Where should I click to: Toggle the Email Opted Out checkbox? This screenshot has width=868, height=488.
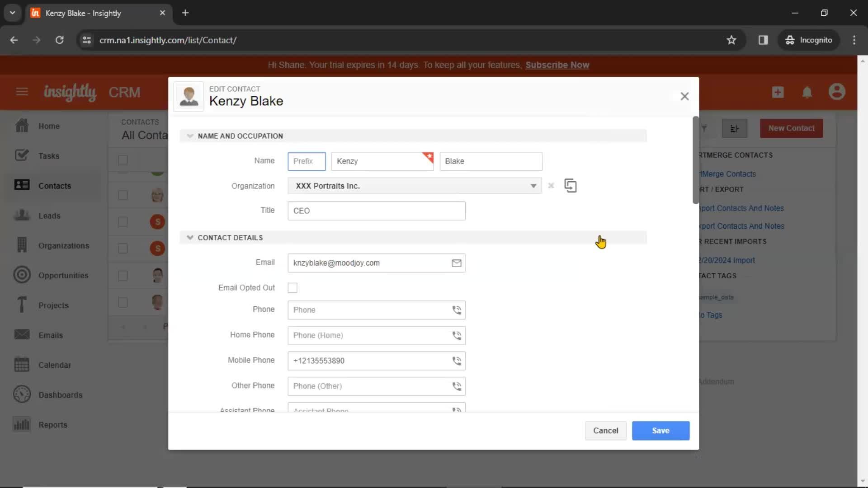(292, 288)
